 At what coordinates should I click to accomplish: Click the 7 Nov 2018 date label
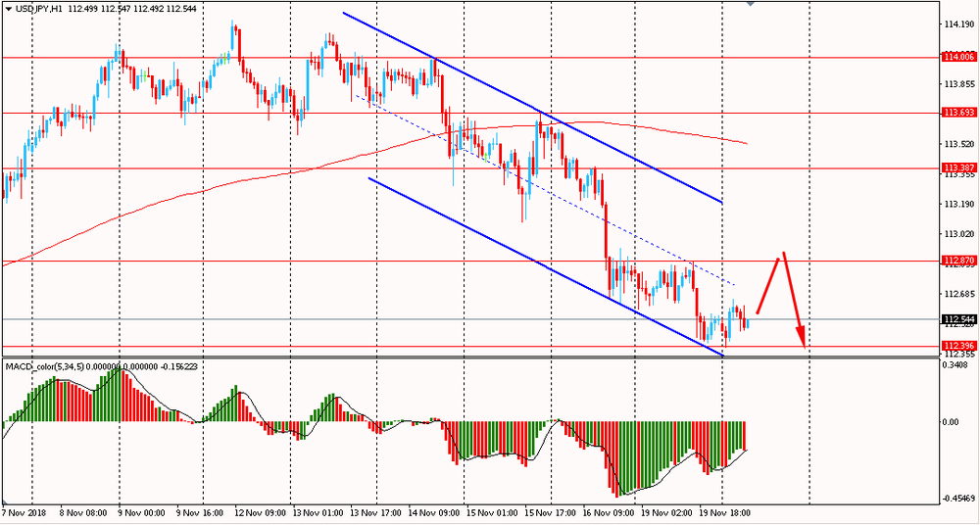[22, 512]
